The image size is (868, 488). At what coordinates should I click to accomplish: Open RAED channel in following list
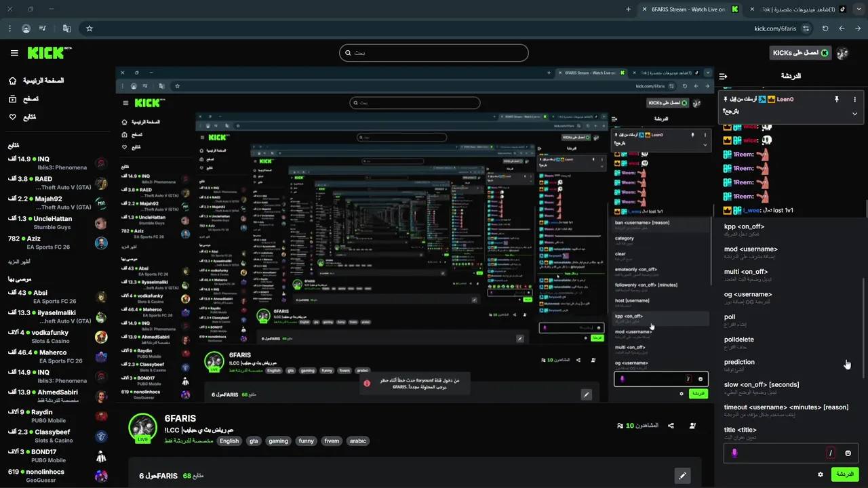tap(58, 183)
